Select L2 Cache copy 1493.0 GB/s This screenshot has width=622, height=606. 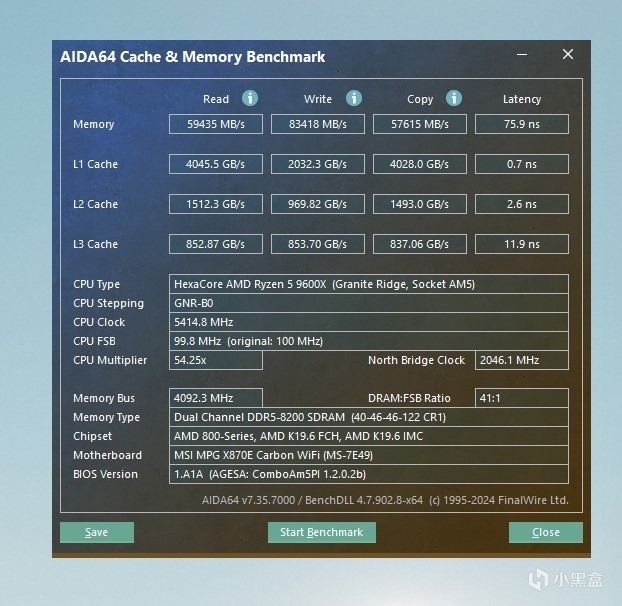click(x=420, y=204)
